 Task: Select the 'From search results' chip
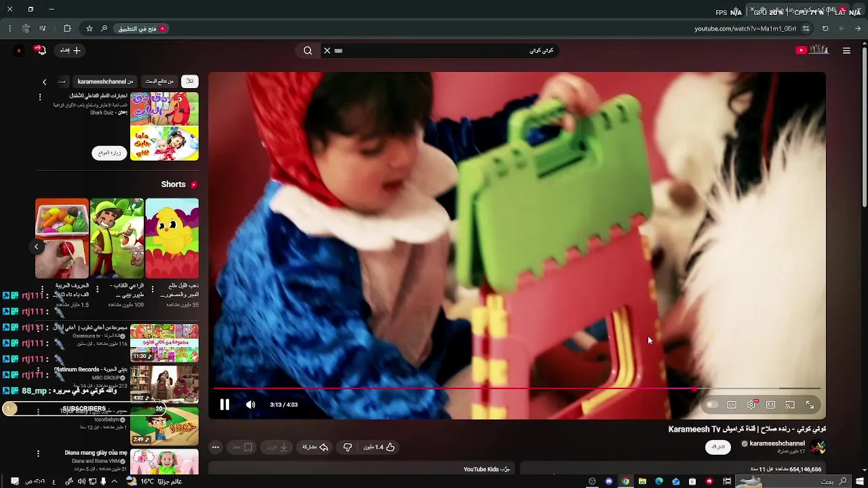[159, 81]
